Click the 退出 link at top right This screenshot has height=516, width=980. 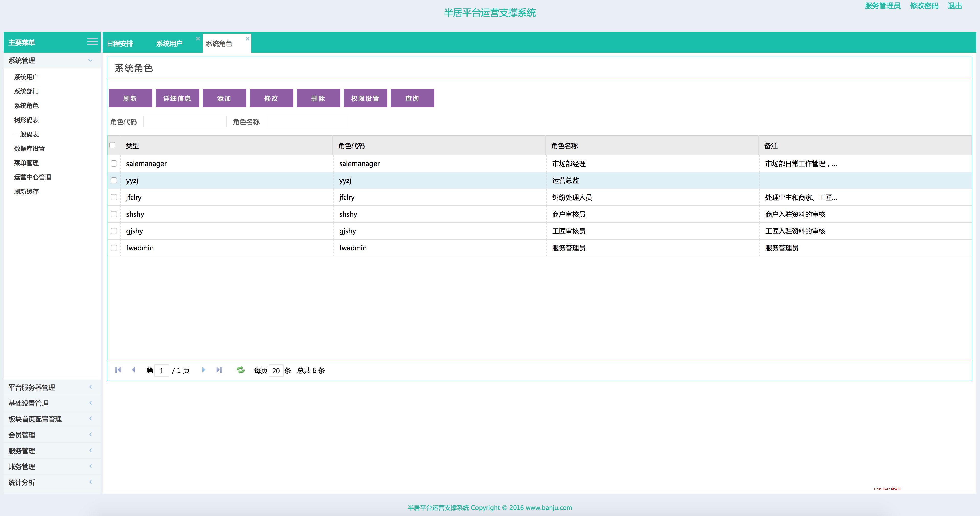coord(954,6)
